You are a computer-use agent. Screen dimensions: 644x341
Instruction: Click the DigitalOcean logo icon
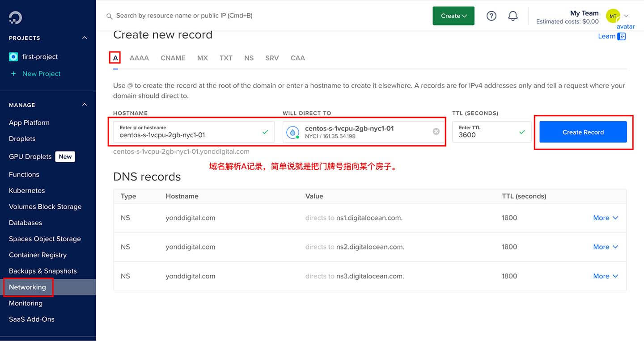click(15, 17)
